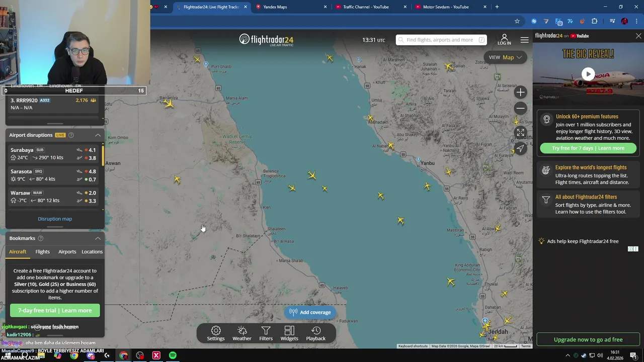Collapse the Airport disruptions panel
The height and width of the screenshot is (362, 644).
[98, 135]
